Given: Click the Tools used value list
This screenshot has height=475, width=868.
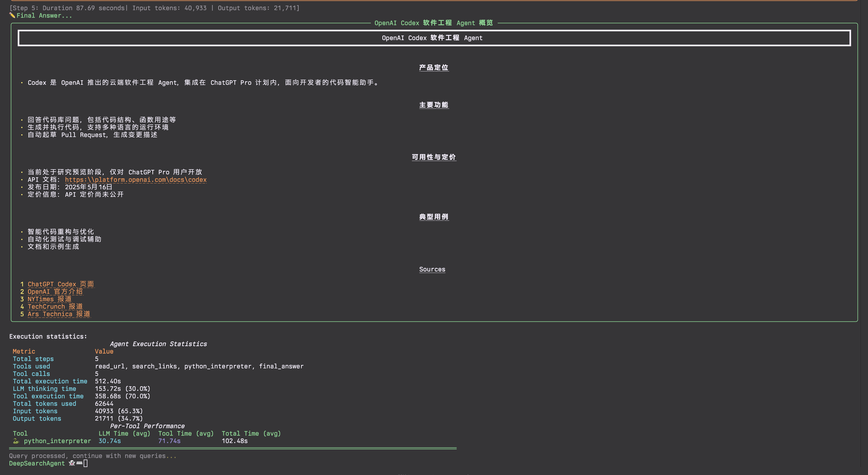Looking at the screenshot, I should [x=199, y=366].
